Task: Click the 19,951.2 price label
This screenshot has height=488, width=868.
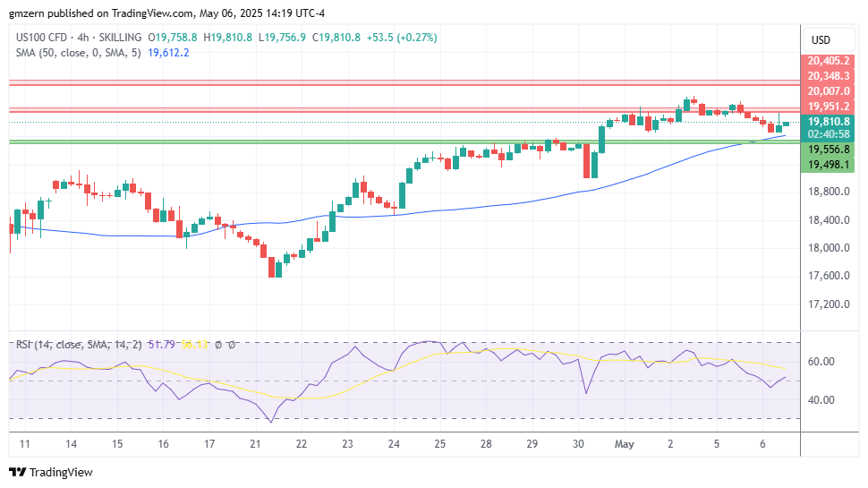Action: (828, 107)
